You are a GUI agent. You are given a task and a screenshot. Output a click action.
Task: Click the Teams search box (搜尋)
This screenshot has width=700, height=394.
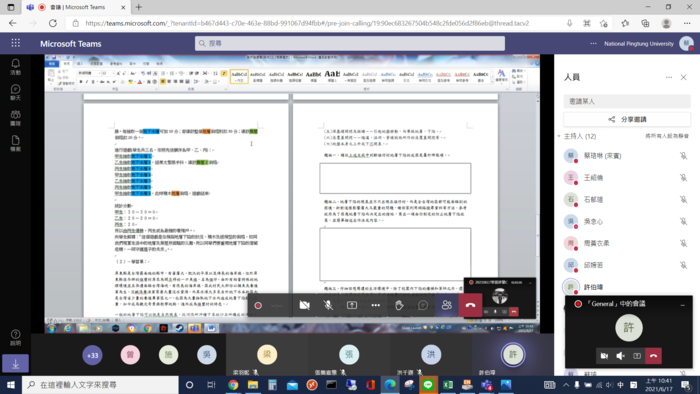coord(350,43)
